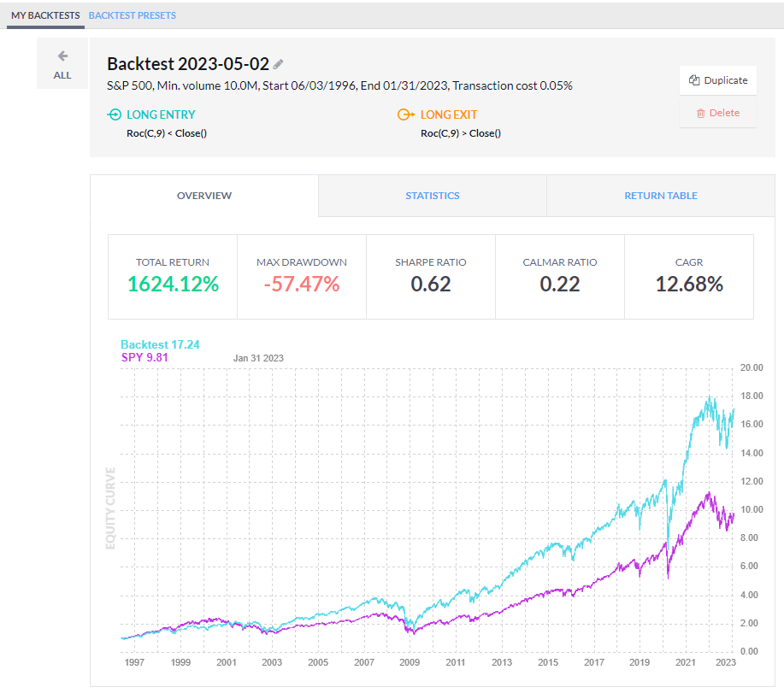
Task: Click the SHARPE RATIO card
Action: point(430,276)
